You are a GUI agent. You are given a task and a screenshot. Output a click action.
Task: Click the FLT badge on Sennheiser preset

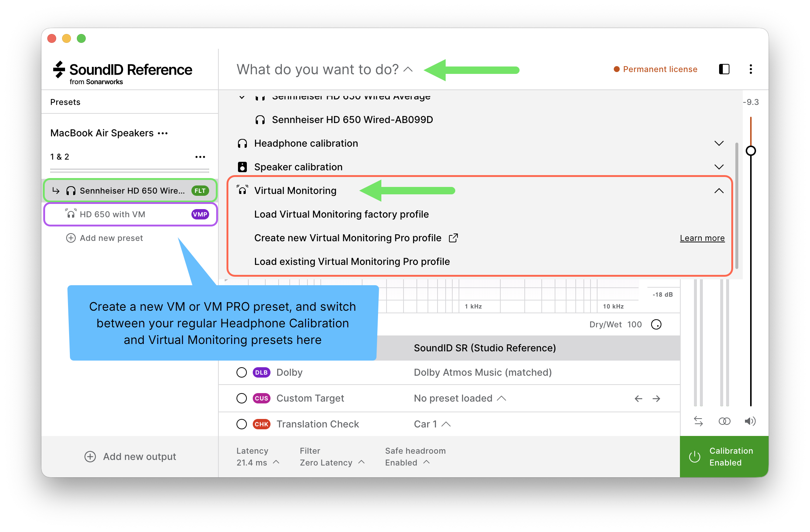click(200, 191)
